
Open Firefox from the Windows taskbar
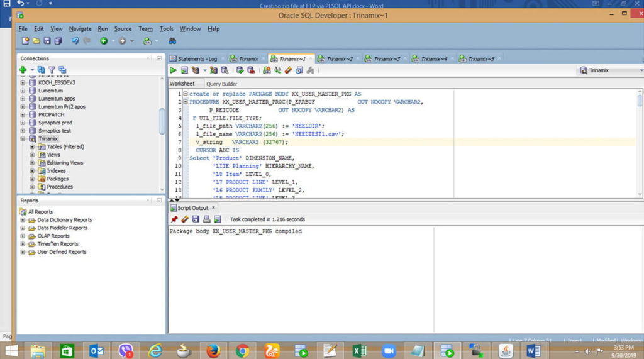(x=213, y=351)
